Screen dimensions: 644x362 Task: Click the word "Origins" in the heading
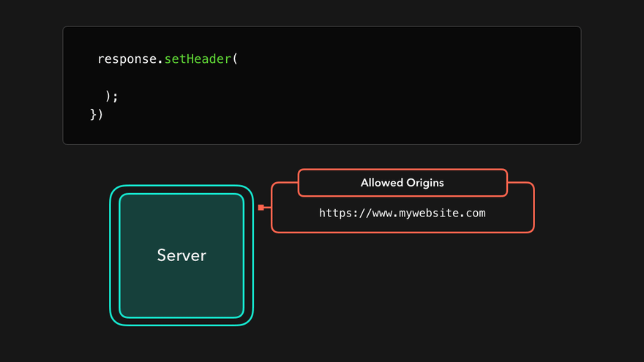(424, 183)
